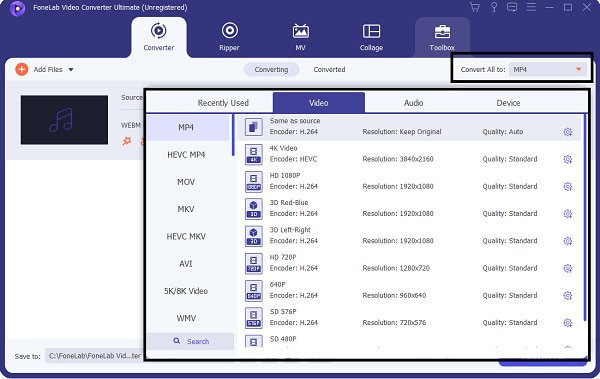
Task: Click the Save to path field
Action: click(x=94, y=356)
